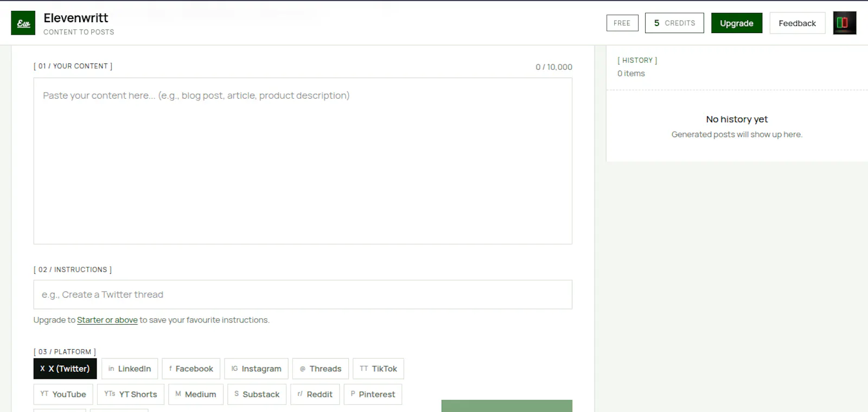868x412 pixels.
Task: Choose Reddit as the platform
Action: click(315, 394)
